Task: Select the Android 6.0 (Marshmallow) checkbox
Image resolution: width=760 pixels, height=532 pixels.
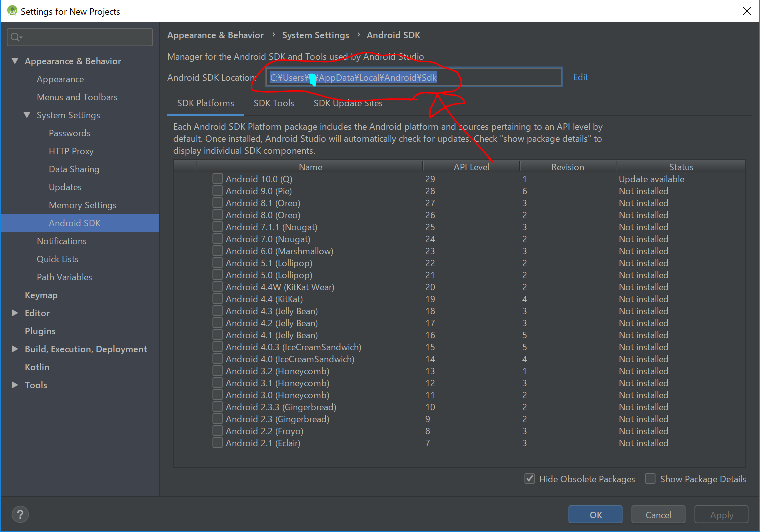Action: click(218, 251)
